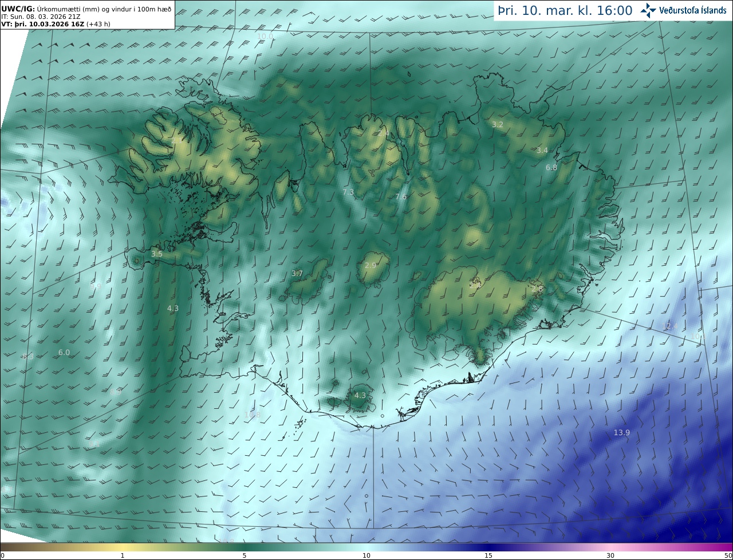The image size is (733, 560).
Task: Select the 'Þri. 10. mar. kl. 16:00' timestamp
Action: point(565,11)
